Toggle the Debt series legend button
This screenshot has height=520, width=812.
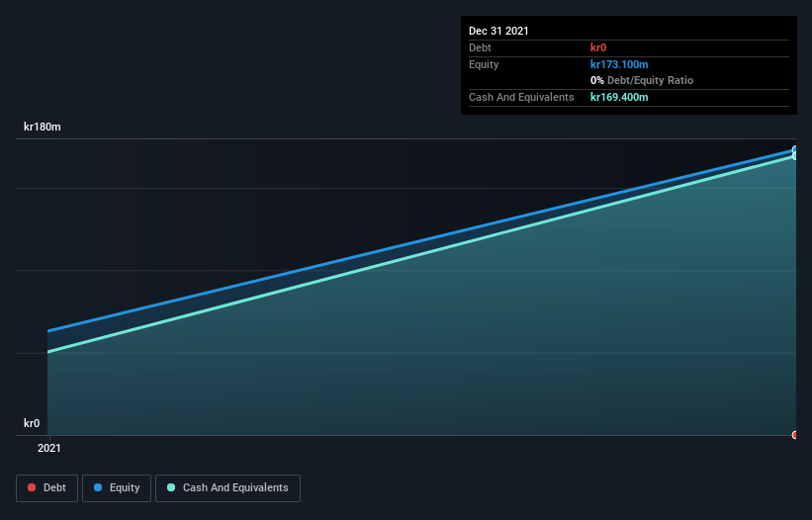[46, 488]
